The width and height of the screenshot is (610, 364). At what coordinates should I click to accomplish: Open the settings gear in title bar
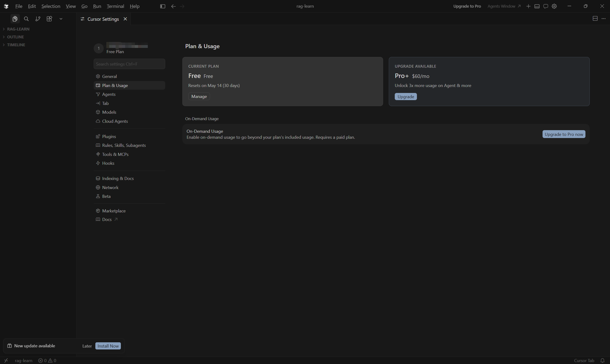(554, 6)
